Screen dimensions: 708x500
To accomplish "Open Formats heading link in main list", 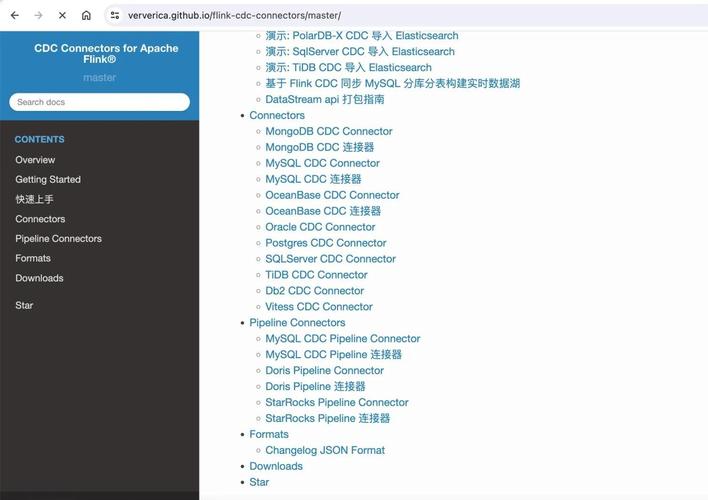I will pos(269,434).
